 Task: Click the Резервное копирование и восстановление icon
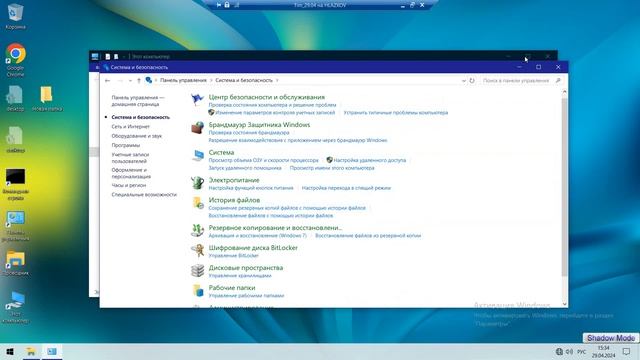tap(198, 231)
